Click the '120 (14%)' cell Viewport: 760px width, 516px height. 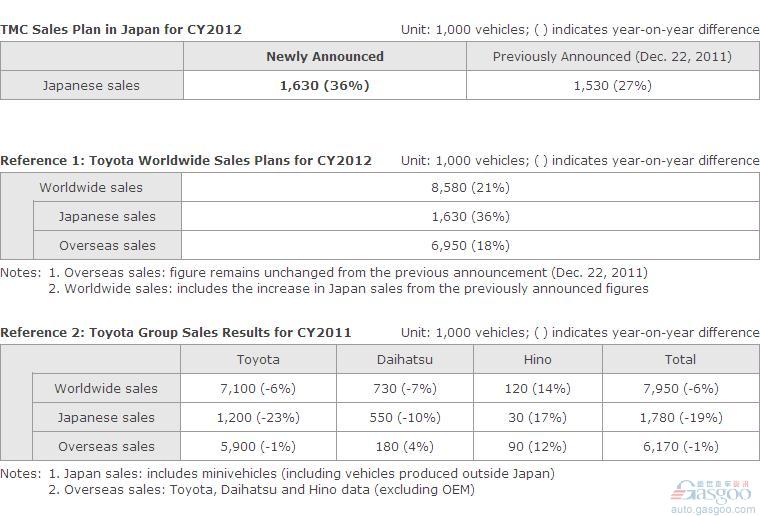point(538,389)
